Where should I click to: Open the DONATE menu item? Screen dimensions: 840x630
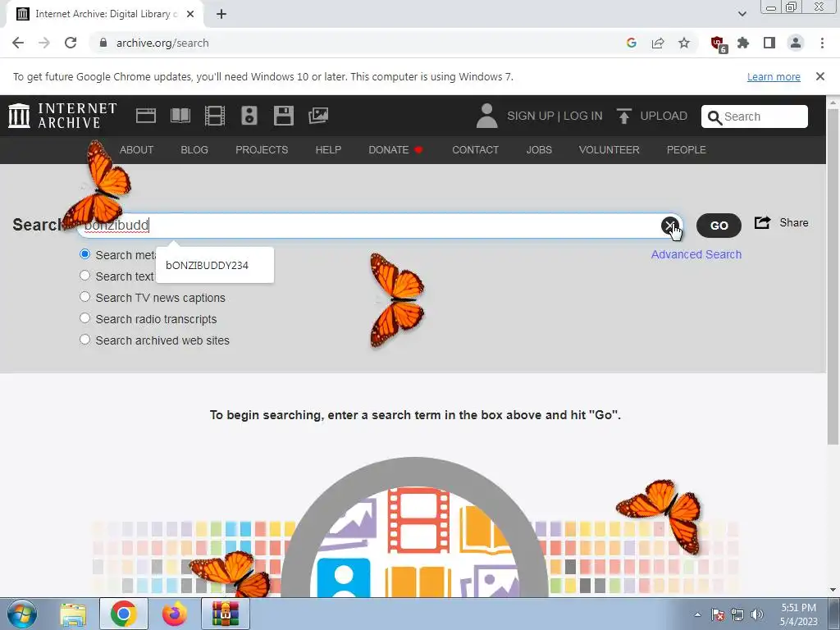pos(395,150)
